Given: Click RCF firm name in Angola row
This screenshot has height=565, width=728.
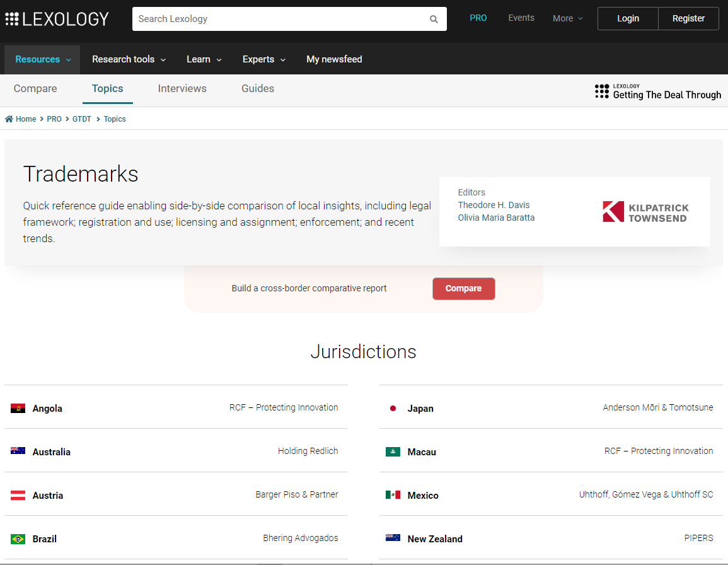Looking at the screenshot, I should [284, 407].
